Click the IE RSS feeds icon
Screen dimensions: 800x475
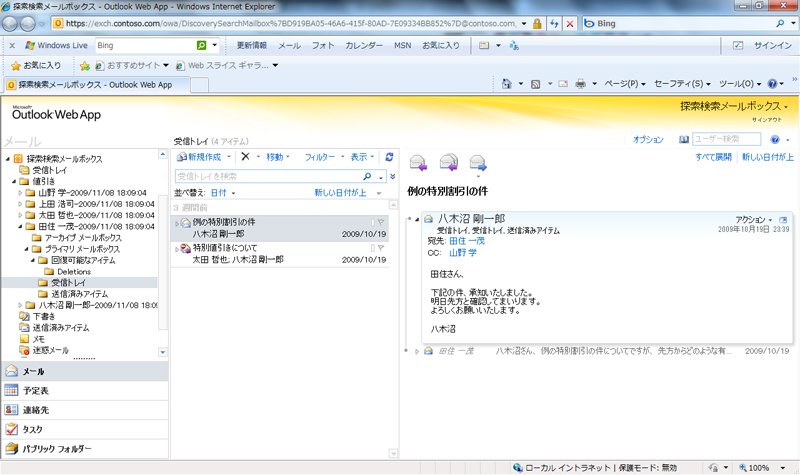pos(535,84)
